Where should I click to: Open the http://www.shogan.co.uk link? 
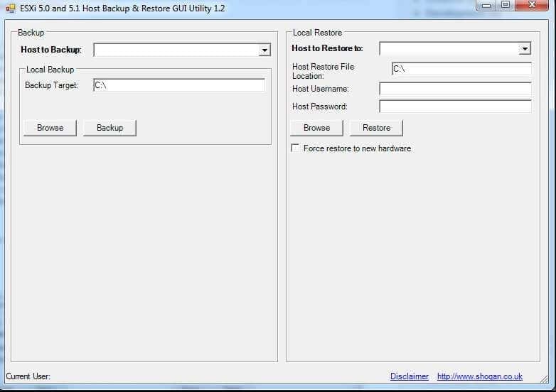coord(480,376)
